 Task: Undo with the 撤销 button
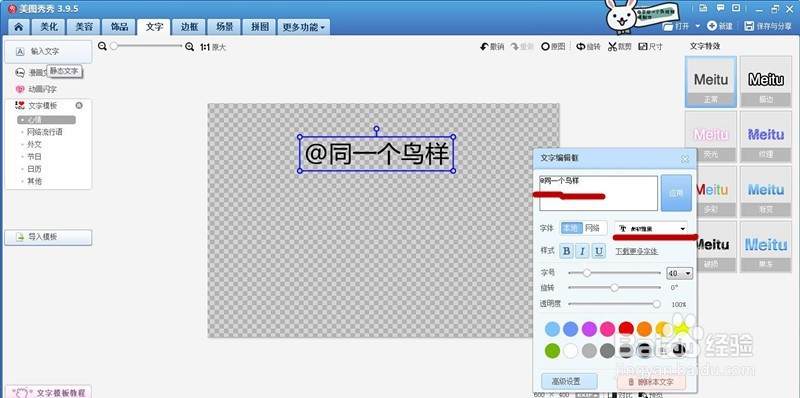tap(492, 46)
